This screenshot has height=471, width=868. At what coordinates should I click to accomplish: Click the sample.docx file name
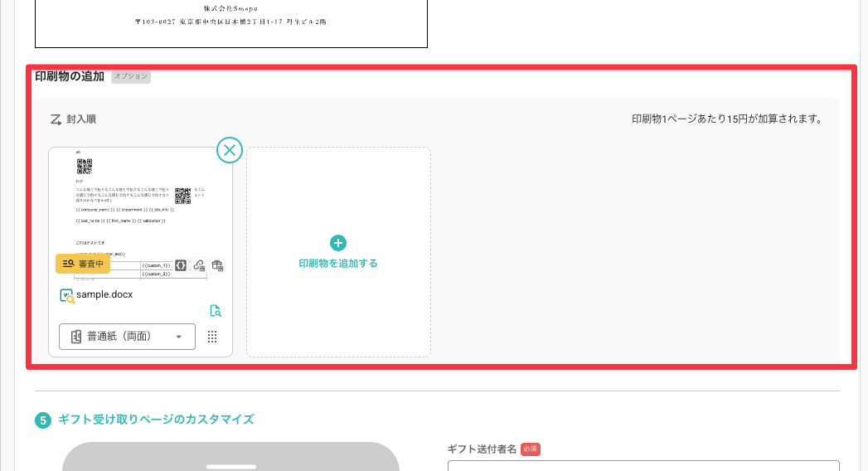pyautogui.click(x=104, y=294)
